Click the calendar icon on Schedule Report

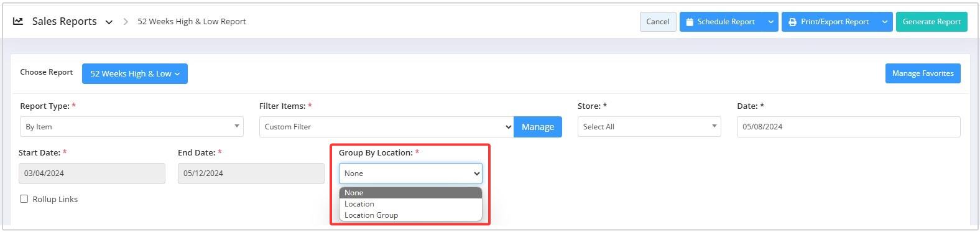(x=690, y=22)
